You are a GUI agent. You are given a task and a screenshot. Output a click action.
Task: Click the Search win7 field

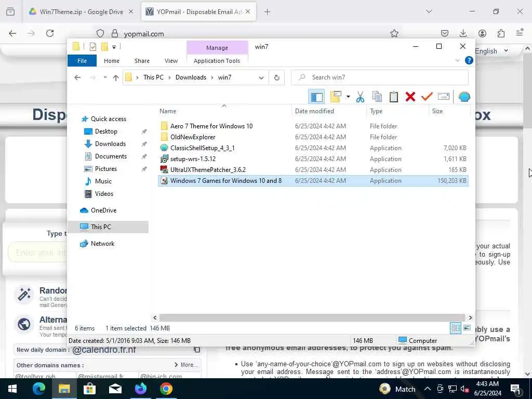point(380,77)
